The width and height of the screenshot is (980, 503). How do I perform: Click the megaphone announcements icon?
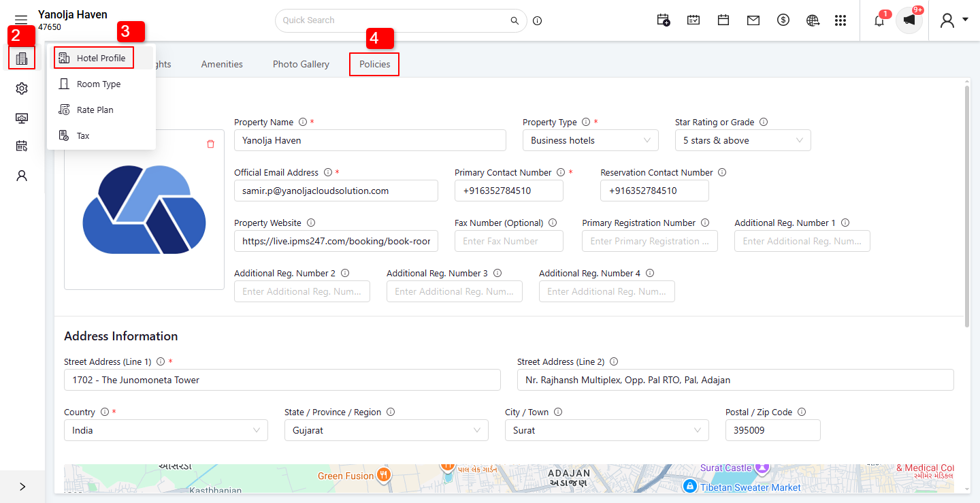click(x=909, y=20)
